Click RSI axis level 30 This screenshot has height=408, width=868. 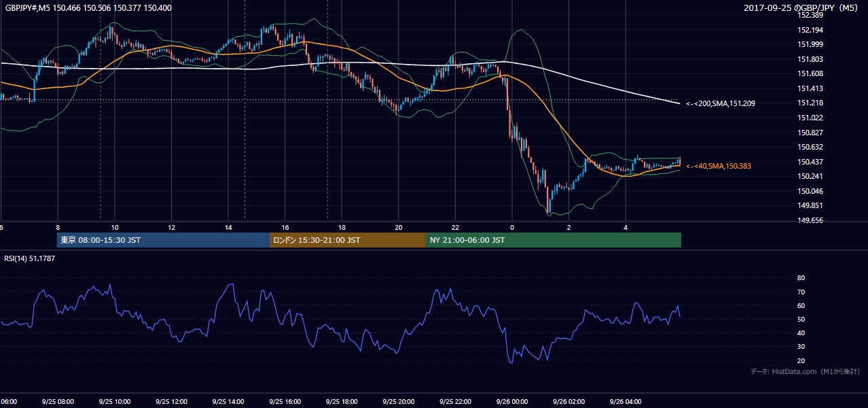pyautogui.click(x=801, y=347)
